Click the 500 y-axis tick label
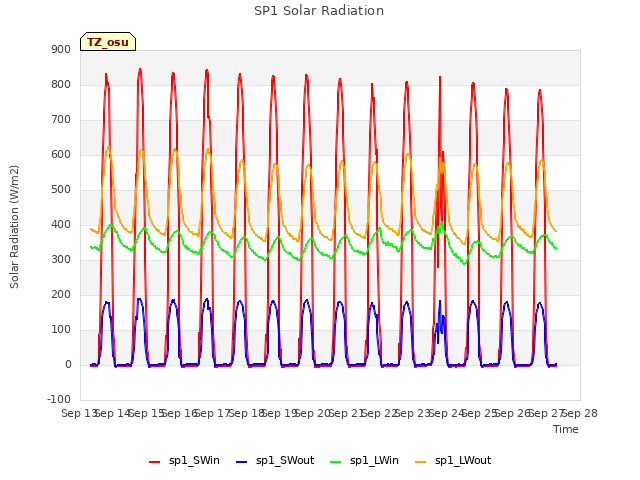640x480 pixels. [x=61, y=190]
